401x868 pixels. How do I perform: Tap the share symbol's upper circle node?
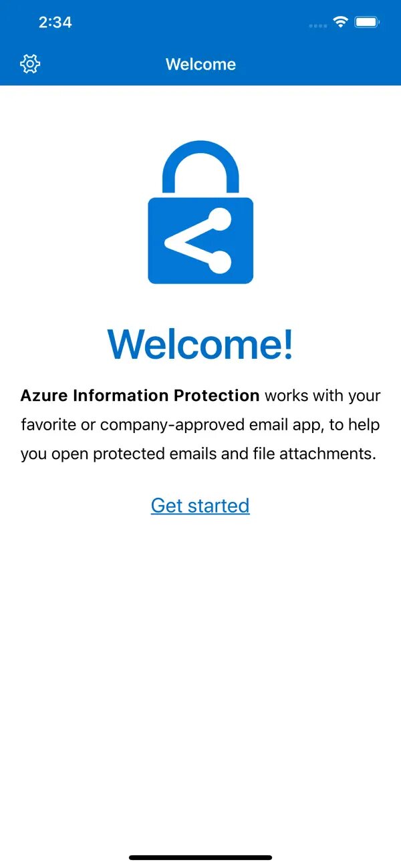(x=220, y=219)
